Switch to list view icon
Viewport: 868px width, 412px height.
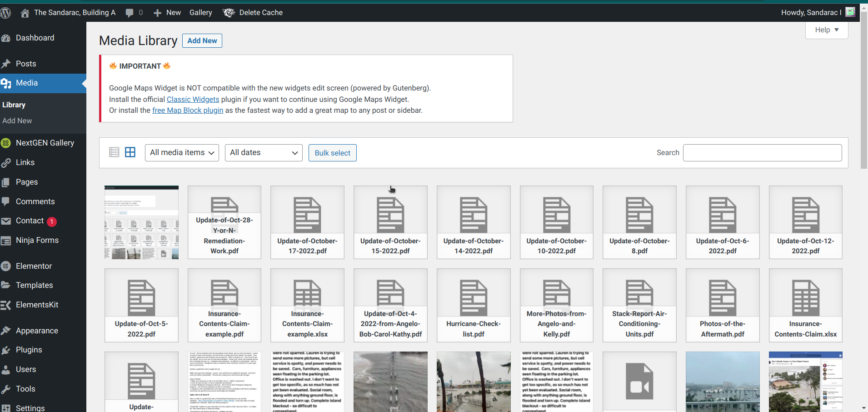[x=114, y=152]
